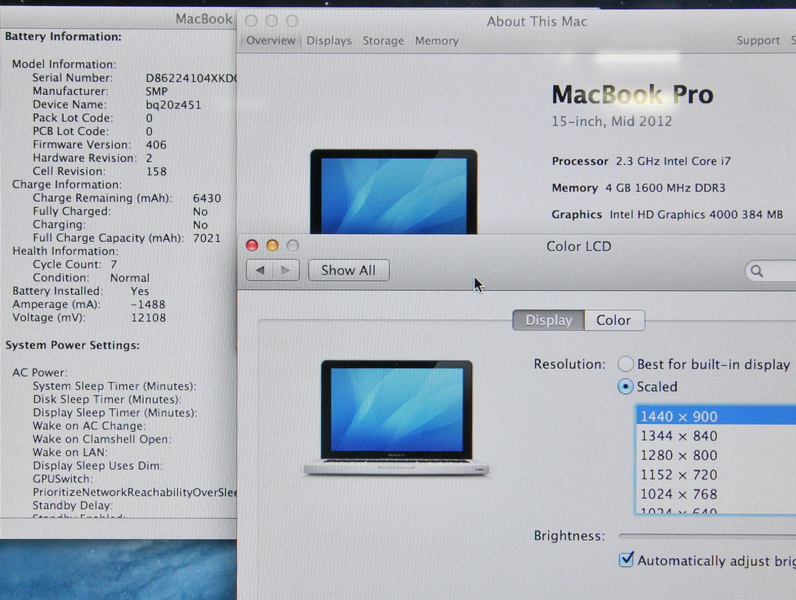Screen dimensions: 796x600
Task: Select the 1344 × 840 resolution
Action: [716, 436]
